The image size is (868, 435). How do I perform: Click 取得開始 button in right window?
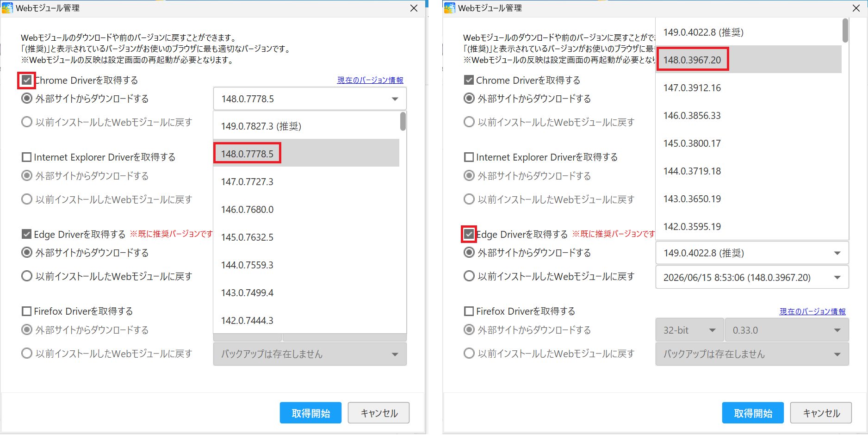[x=753, y=413]
